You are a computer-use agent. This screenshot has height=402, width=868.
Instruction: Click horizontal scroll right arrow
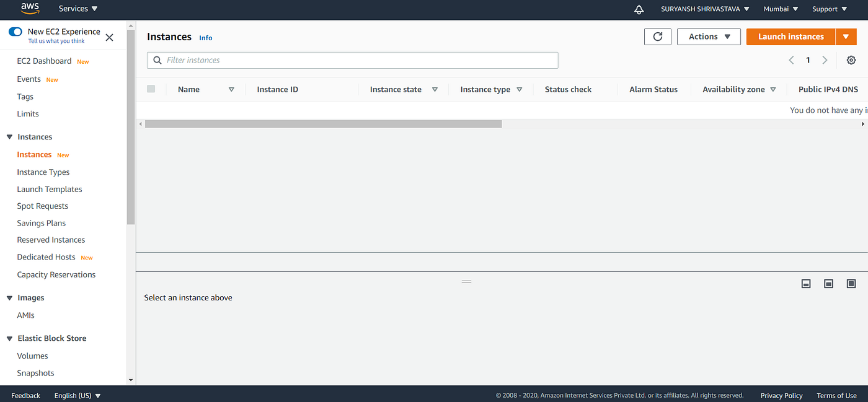[863, 124]
